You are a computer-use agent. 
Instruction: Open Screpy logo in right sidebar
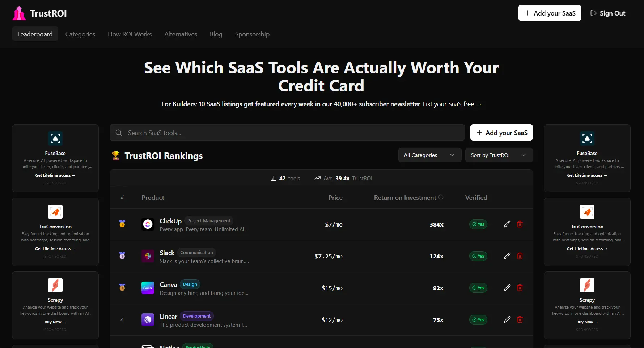coord(587,285)
